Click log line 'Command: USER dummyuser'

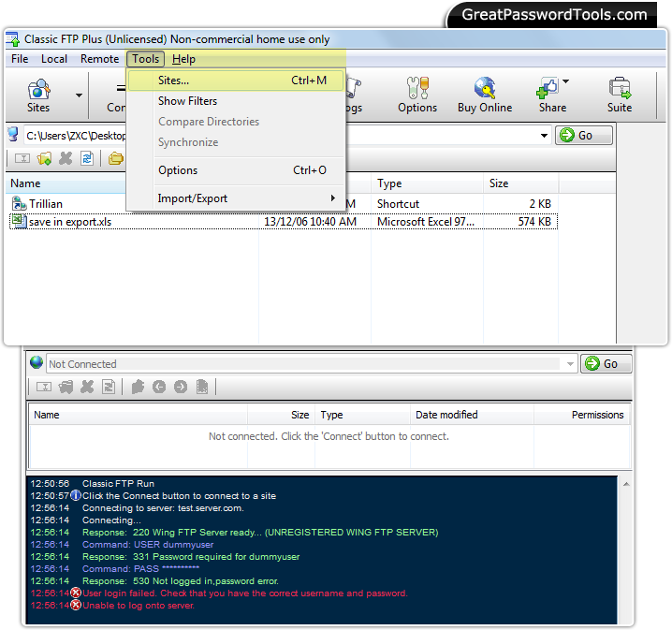tap(148, 544)
